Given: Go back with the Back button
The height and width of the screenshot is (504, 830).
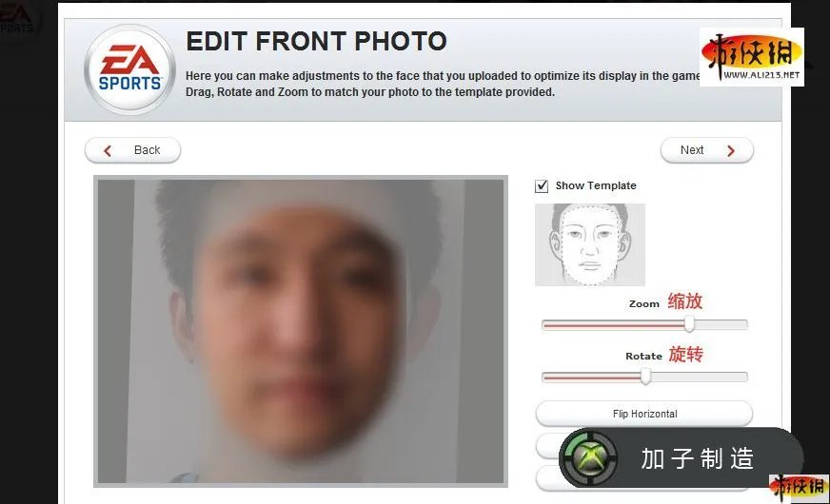Looking at the screenshot, I should (132, 150).
